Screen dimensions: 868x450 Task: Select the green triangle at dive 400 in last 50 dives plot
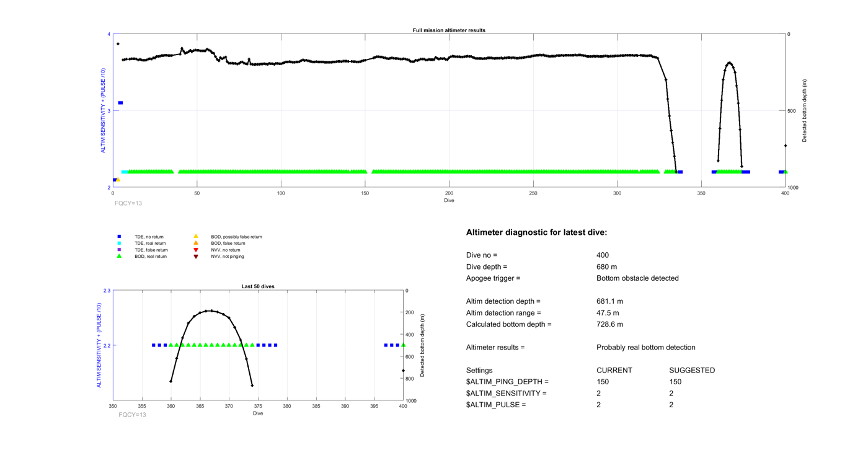pyautogui.click(x=404, y=345)
